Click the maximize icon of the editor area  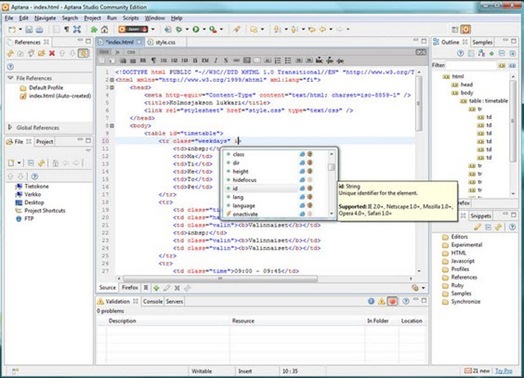click(x=424, y=41)
